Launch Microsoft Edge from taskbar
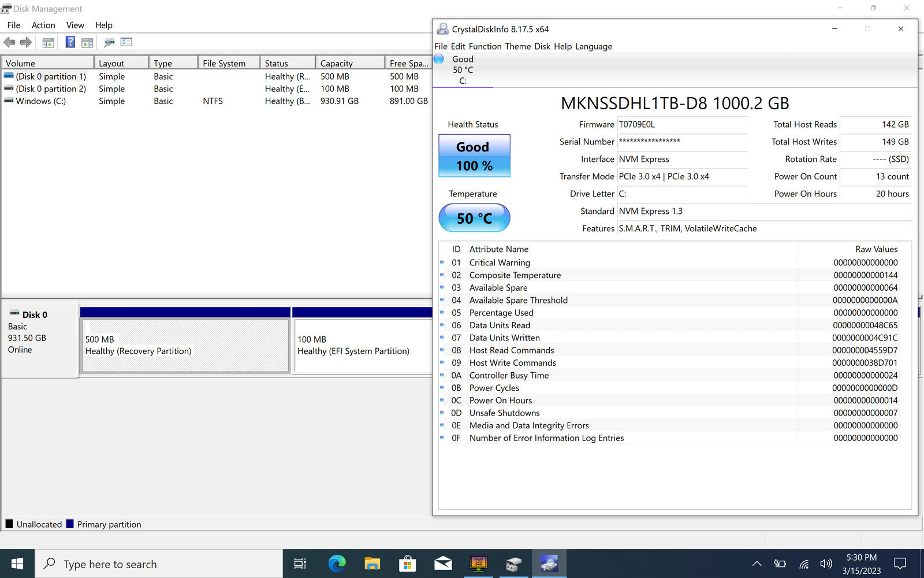This screenshot has height=578, width=924. (337, 564)
